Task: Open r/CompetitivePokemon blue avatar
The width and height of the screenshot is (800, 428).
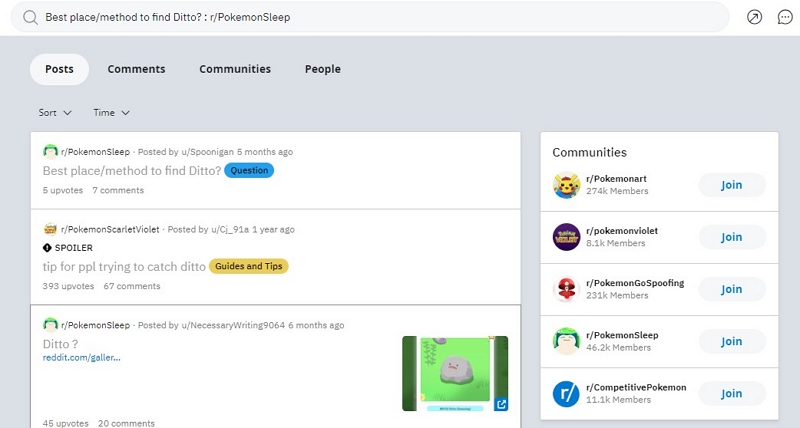Action: [x=566, y=393]
